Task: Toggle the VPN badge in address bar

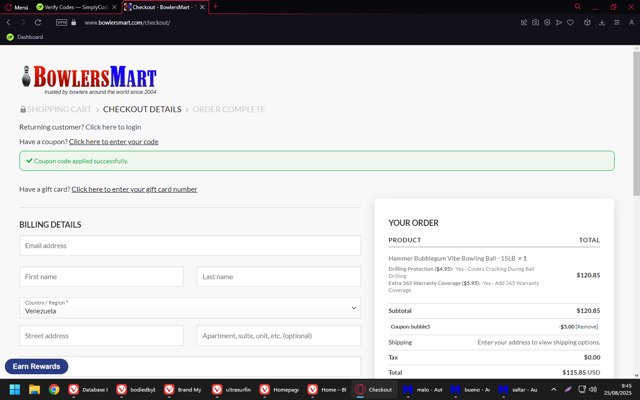Action: coord(62,22)
